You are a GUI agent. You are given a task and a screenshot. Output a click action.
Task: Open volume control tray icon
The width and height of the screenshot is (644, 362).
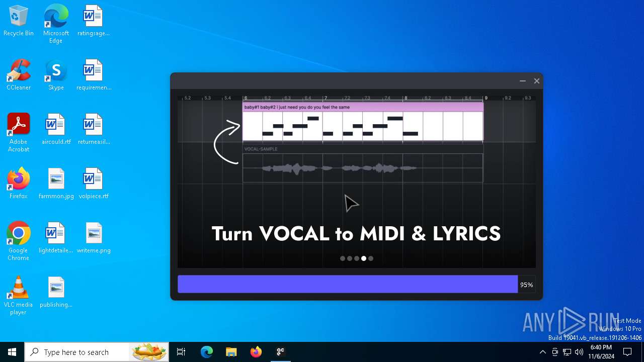[x=579, y=352]
